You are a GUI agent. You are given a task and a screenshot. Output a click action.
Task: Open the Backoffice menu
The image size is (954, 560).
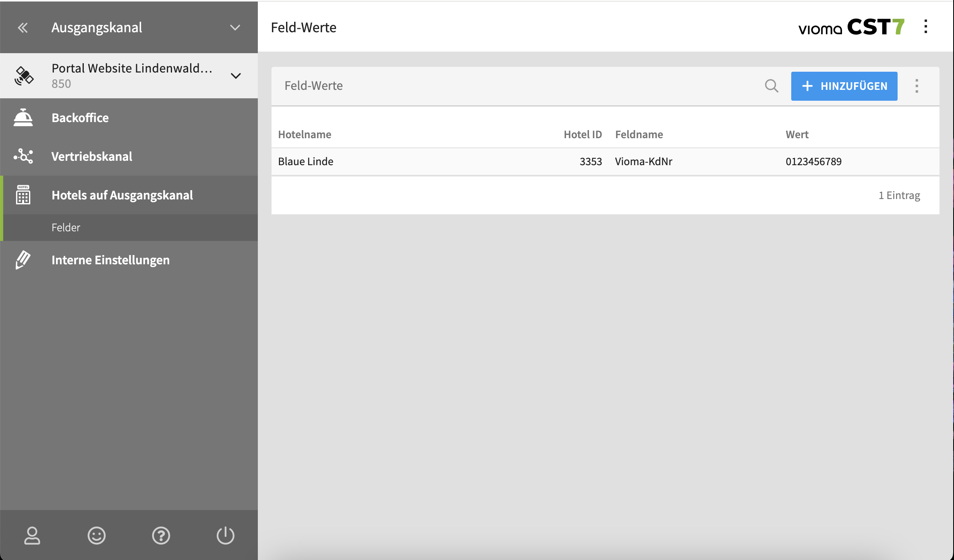coord(80,118)
